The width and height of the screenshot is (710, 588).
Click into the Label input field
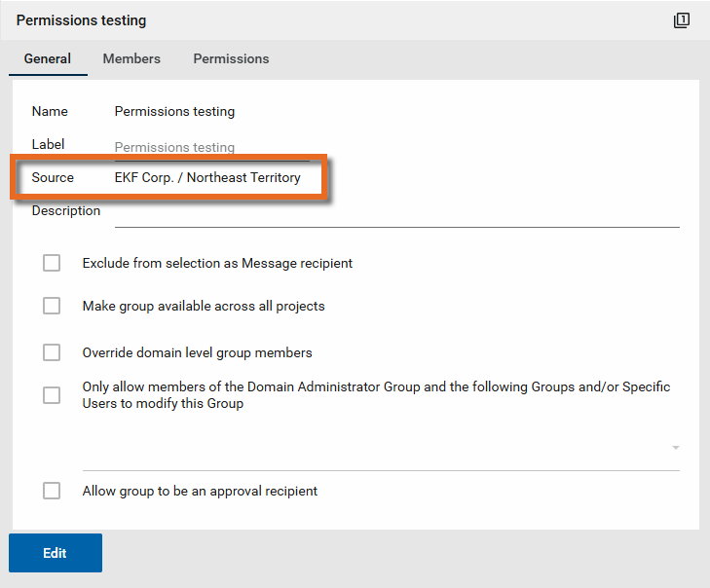(x=211, y=148)
